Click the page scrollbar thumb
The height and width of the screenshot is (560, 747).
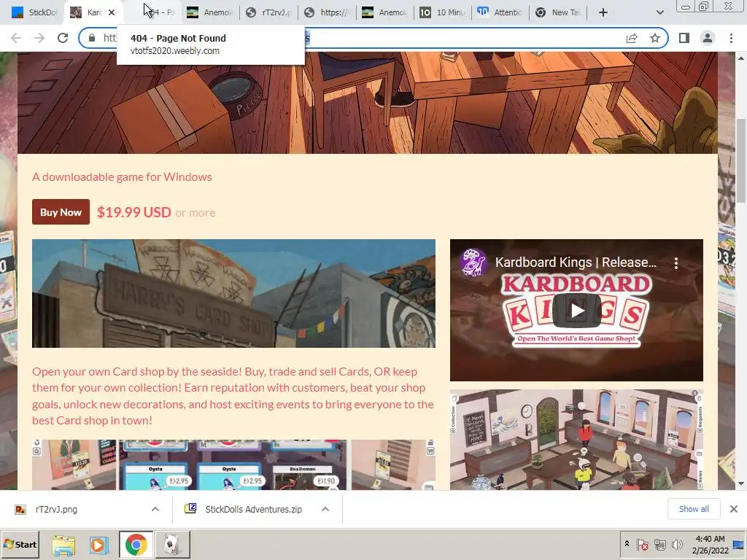[741, 160]
